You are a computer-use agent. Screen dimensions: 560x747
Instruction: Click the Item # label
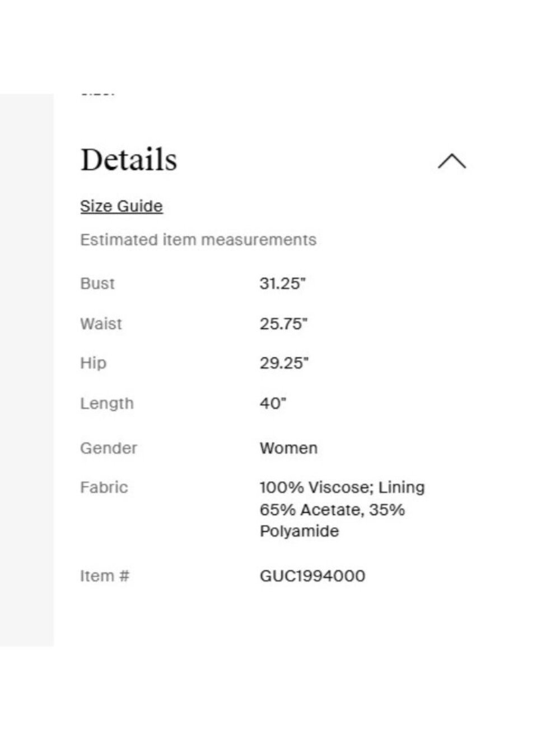coord(105,576)
